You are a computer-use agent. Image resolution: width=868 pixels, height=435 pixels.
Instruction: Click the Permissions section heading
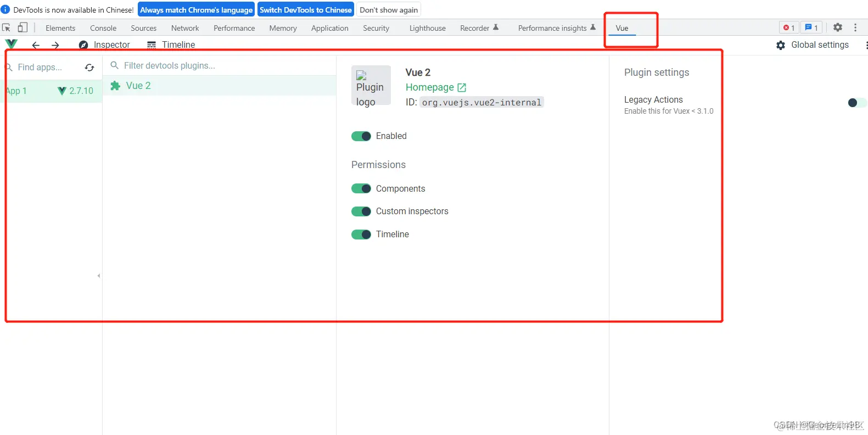coord(378,165)
